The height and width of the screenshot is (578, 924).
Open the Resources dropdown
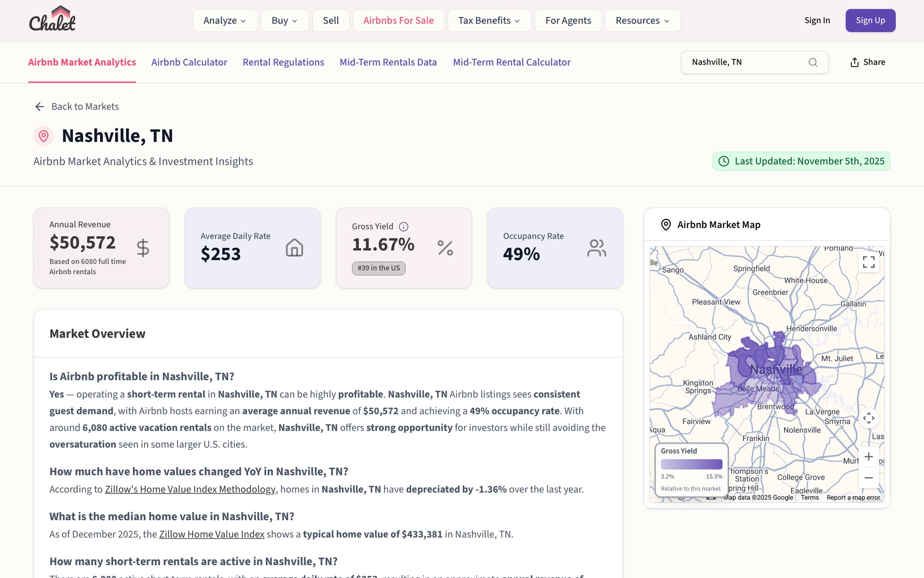(642, 20)
